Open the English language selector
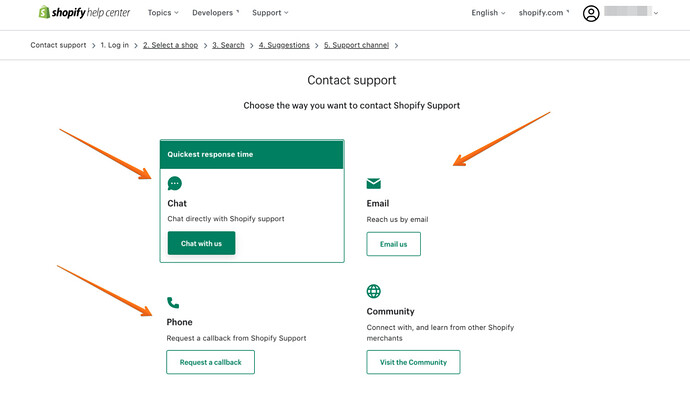The height and width of the screenshot is (412, 690). [x=488, y=13]
